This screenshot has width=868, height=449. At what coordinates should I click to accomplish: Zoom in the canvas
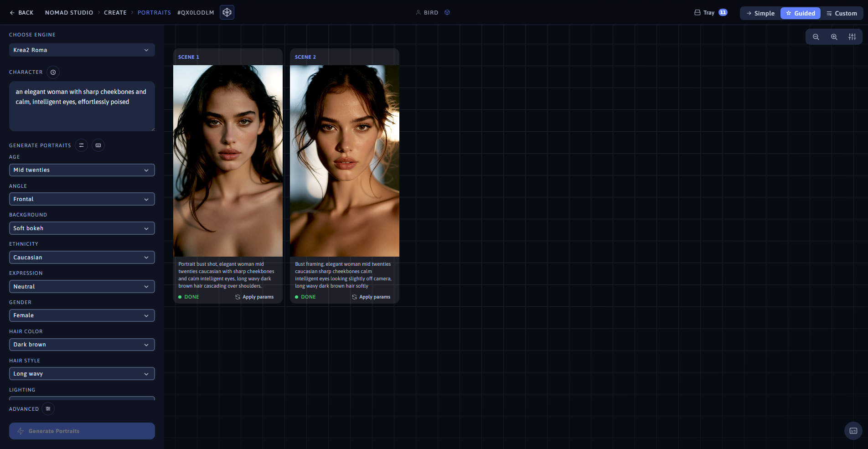[834, 37]
